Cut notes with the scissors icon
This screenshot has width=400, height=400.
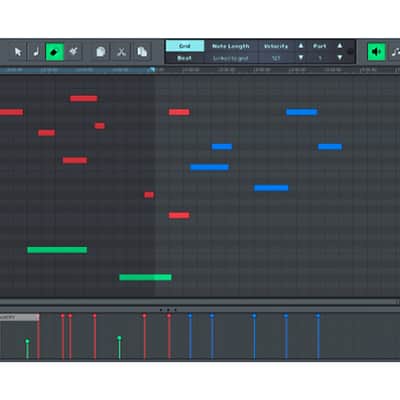tap(121, 52)
